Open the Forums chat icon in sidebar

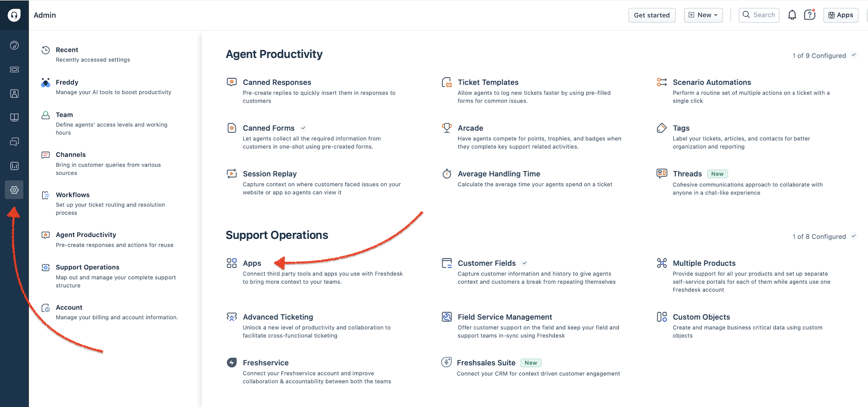[14, 142]
